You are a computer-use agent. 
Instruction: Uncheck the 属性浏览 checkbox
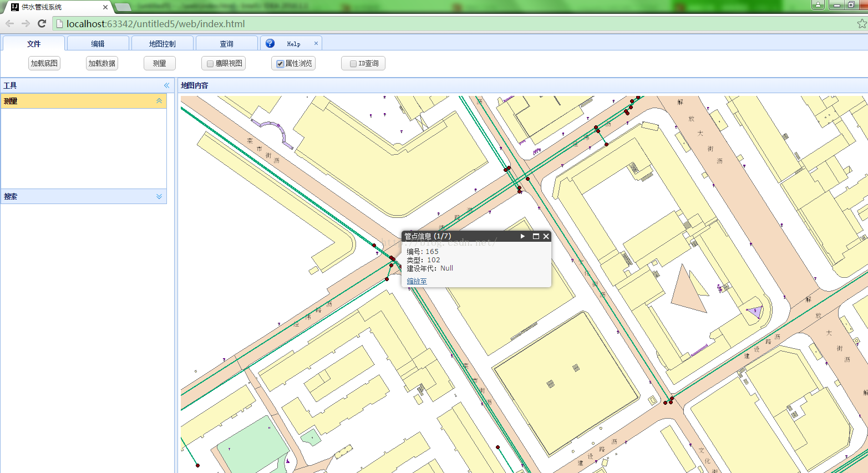coord(280,64)
